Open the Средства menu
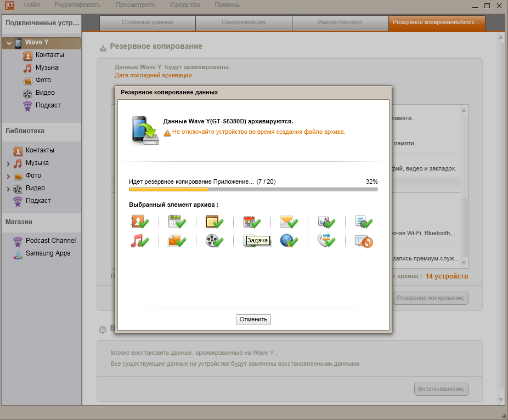The height and width of the screenshot is (420, 508). (x=185, y=5)
